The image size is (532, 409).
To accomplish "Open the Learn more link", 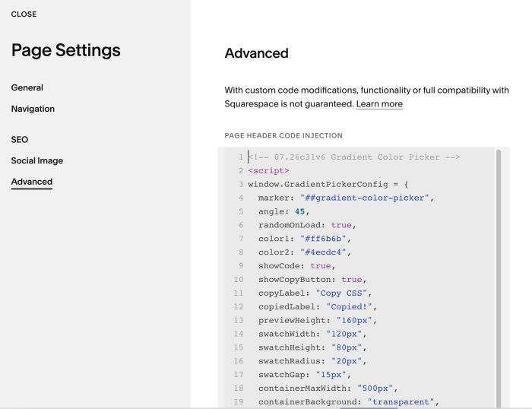I will point(379,104).
